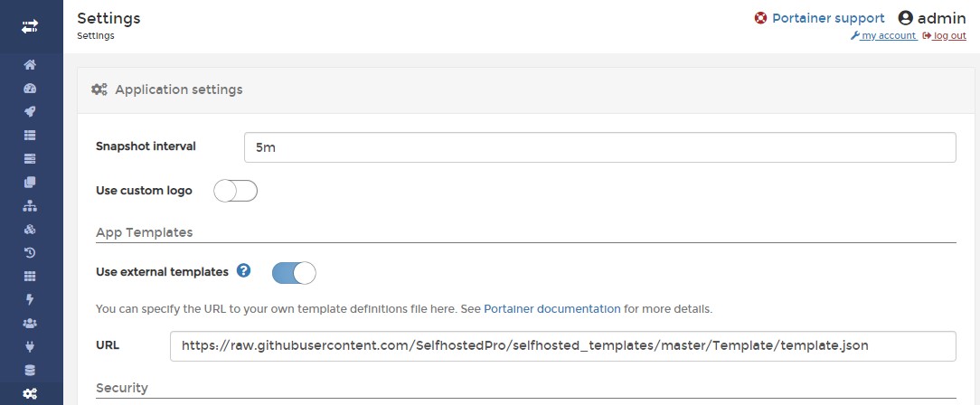Click the Snapshot interval label
This screenshot has width=980, height=405.
point(146,146)
